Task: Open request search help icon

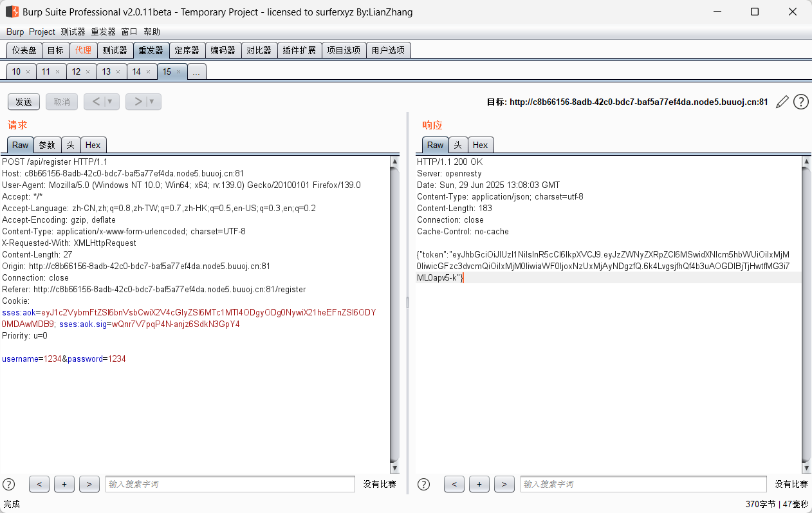Action: point(9,484)
